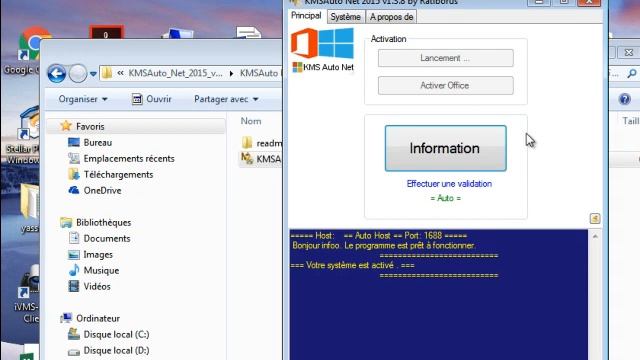Open OneDrive in navigation pane
The width and height of the screenshot is (640, 360).
point(102,191)
